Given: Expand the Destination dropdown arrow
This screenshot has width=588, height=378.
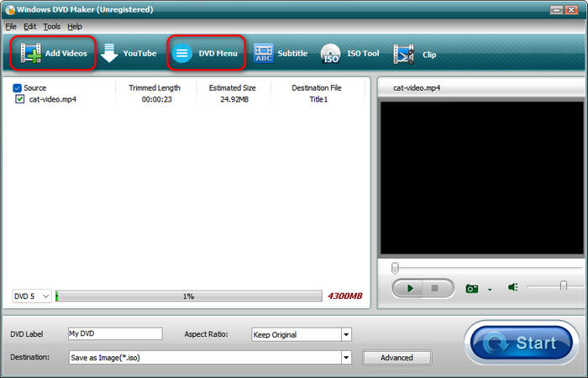Looking at the screenshot, I should click(346, 358).
